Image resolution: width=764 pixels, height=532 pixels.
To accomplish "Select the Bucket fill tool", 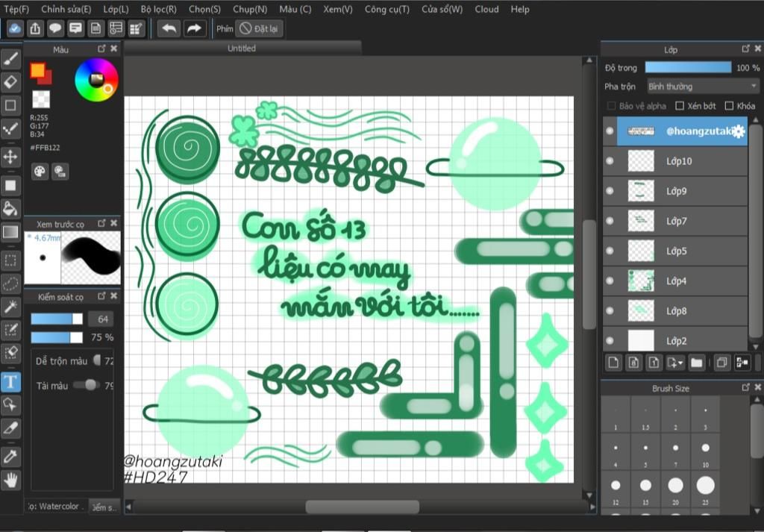I will pyautogui.click(x=10, y=208).
